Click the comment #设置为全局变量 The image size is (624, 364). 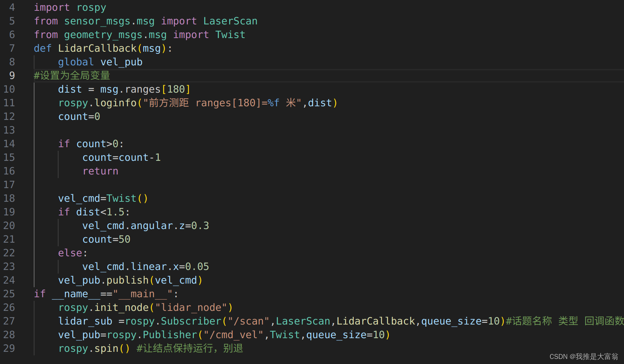click(x=72, y=76)
